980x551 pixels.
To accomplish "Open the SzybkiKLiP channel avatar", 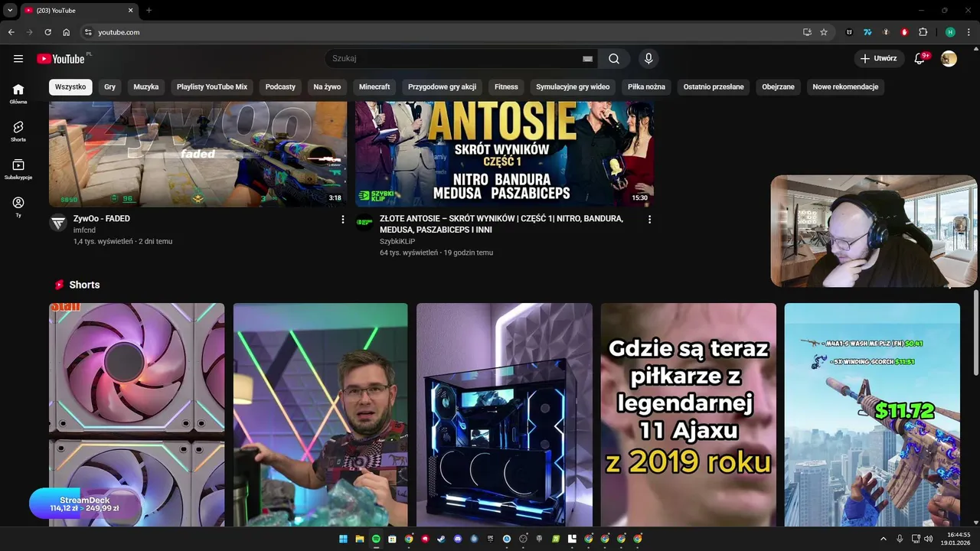I will [364, 223].
